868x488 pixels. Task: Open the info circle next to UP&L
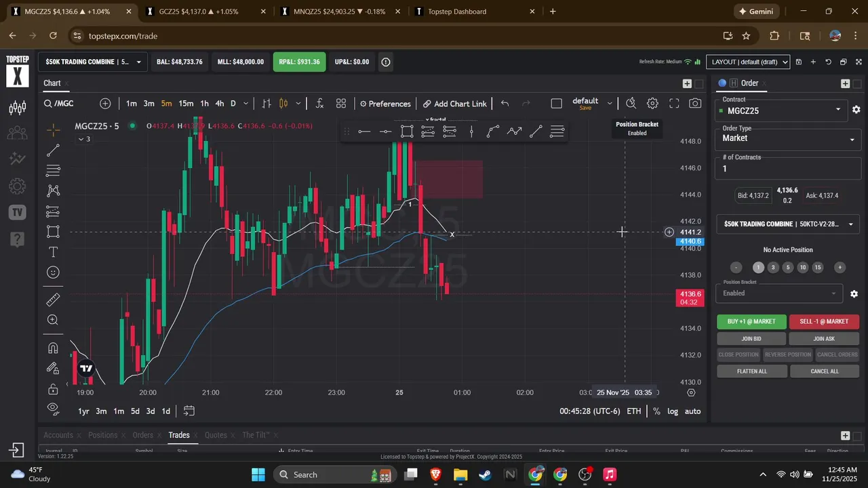pos(386,62)
